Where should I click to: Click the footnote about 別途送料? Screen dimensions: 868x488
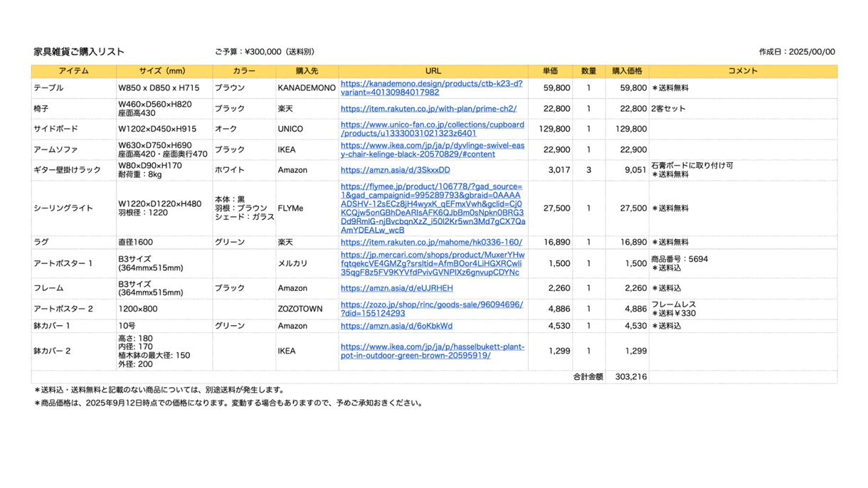click(x=159, y=390)
